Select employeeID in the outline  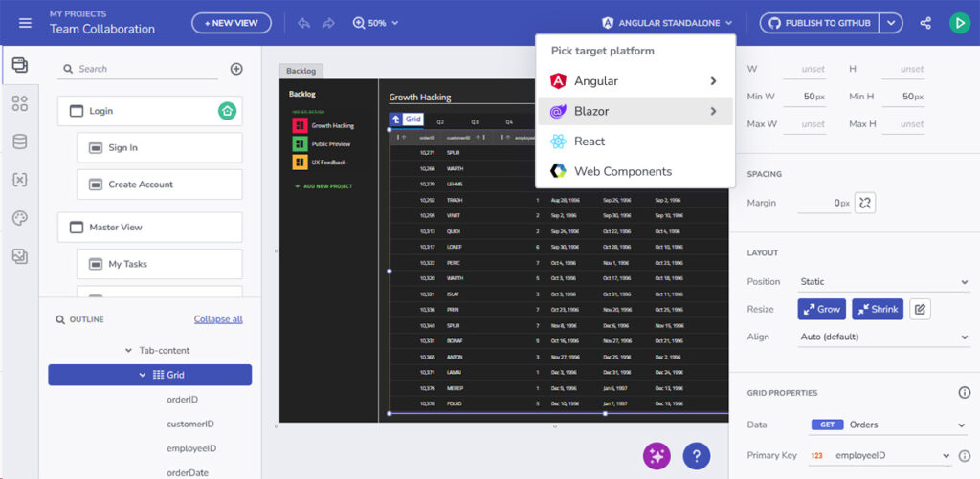point(191,448)
